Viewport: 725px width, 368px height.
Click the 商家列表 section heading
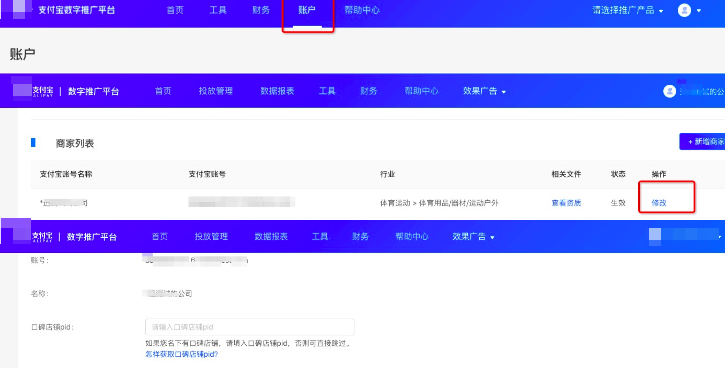tap(75, 143)
